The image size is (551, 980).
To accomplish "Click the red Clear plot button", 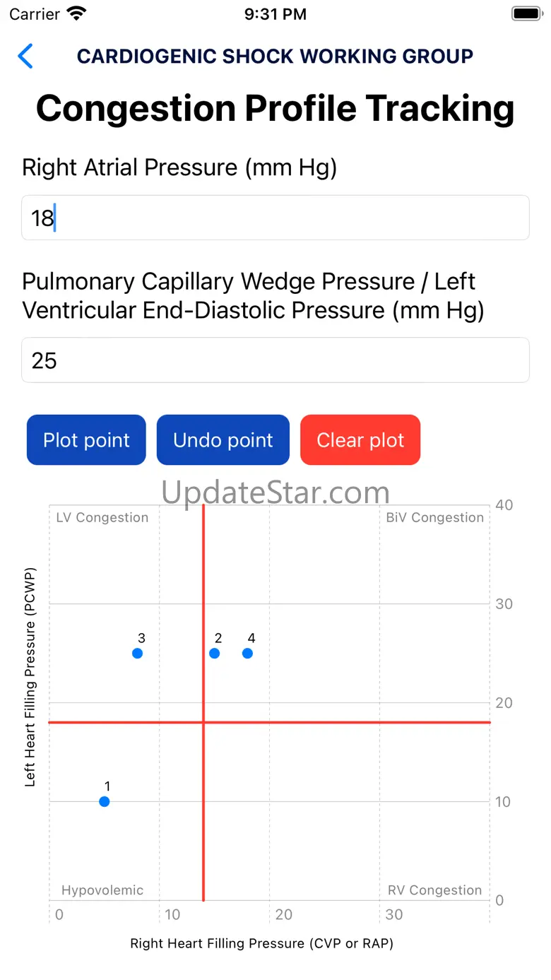I will (x=360, y=440).
